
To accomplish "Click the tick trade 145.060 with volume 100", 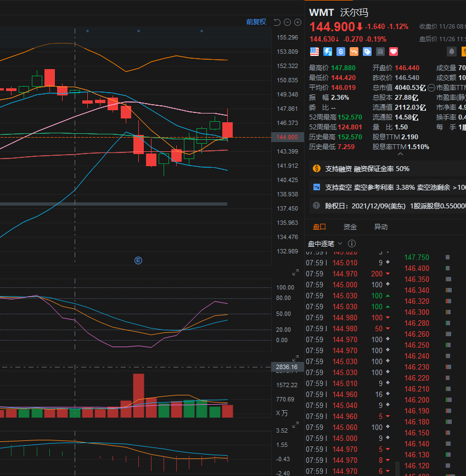I will [x=348, y=427].
